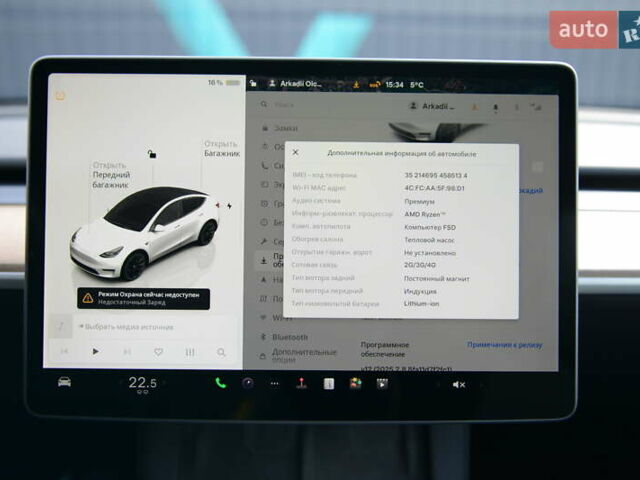
Task: Click the media search magnifier icon
Action: pos(221,352)
